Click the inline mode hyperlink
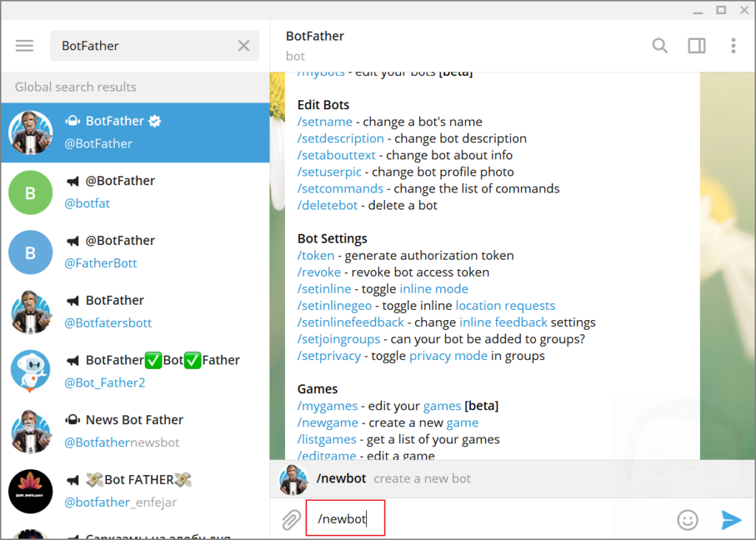The height and width of the screenshot is (540, 756). (x=433, y=288)
